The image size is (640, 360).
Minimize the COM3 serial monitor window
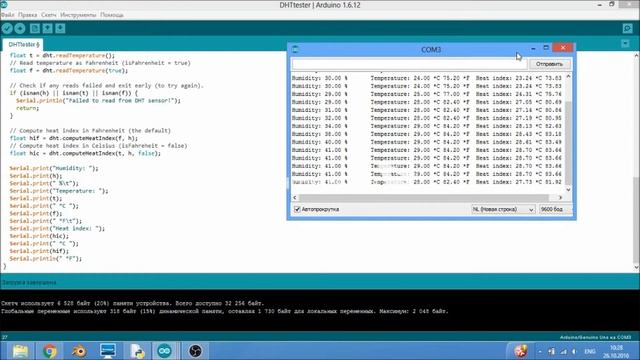coord(533,48)
